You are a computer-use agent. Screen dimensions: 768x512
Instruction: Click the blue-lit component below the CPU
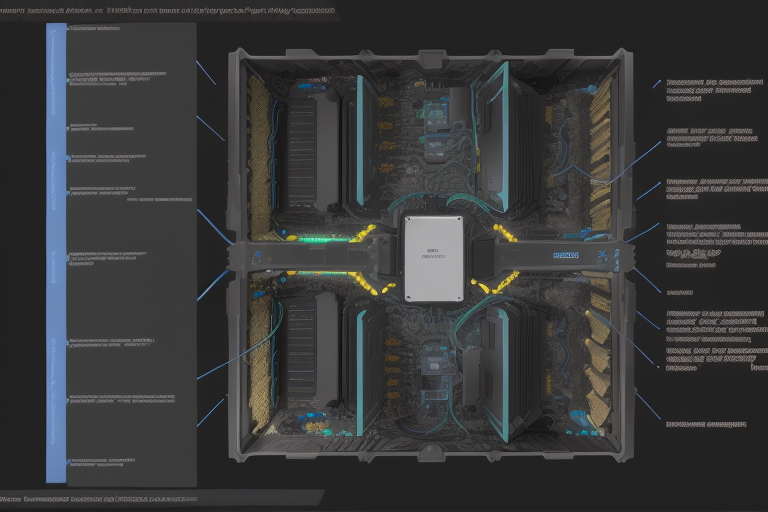click(435, 365)
